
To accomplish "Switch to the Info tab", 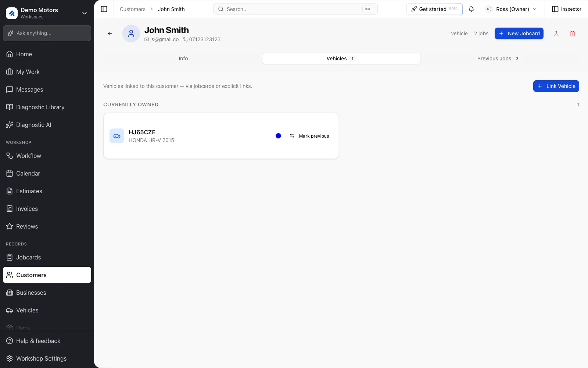I will [183, 59].
